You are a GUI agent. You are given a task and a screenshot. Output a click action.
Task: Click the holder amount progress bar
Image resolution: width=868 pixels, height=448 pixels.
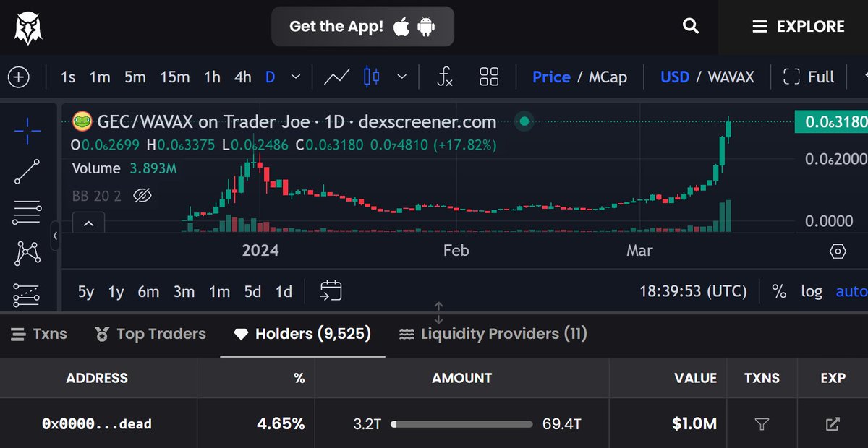[462, 425]
